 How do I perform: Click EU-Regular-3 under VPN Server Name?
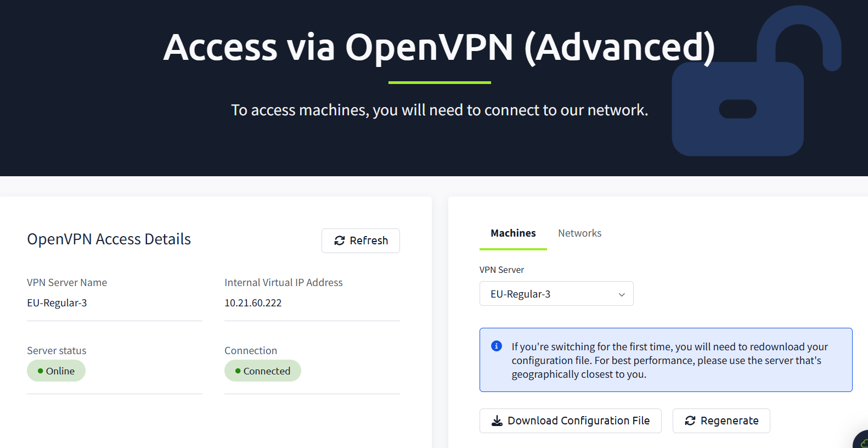(57, 303)
